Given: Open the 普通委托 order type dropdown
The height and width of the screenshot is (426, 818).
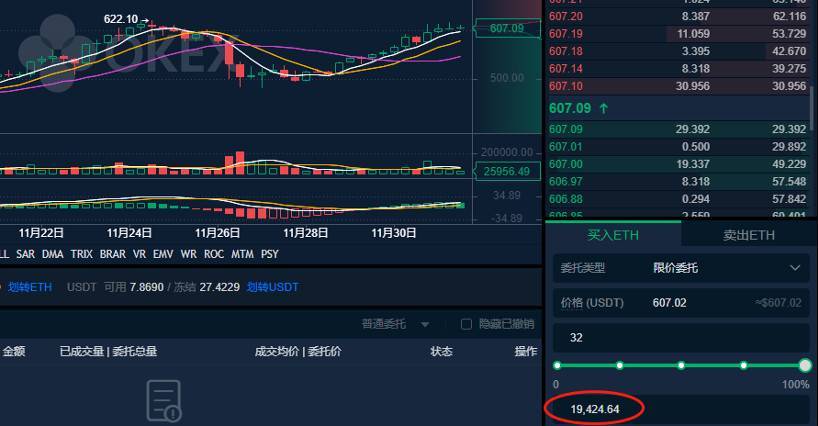Looking at the screenshot, I should [395, 324].
